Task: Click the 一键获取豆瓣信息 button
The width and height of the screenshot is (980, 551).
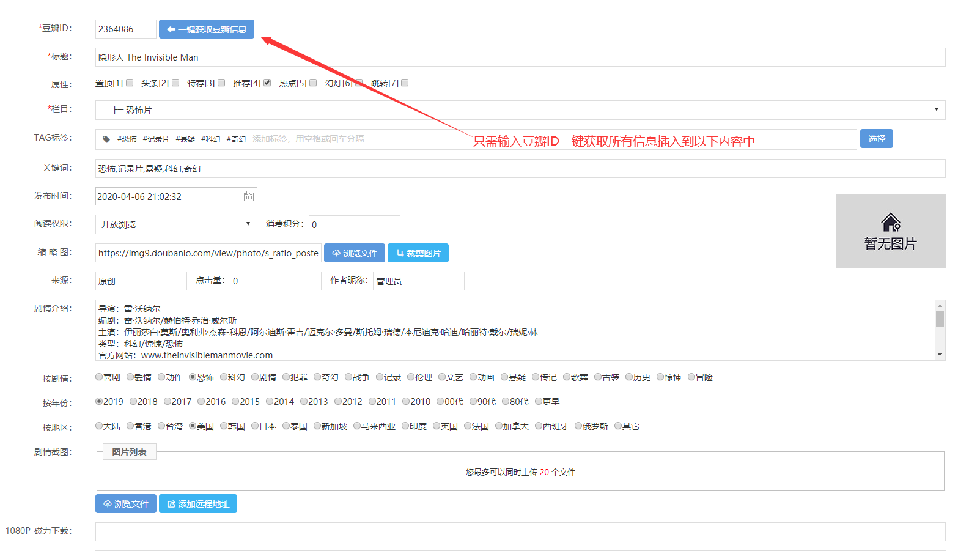Action: (x=207, y=29)
